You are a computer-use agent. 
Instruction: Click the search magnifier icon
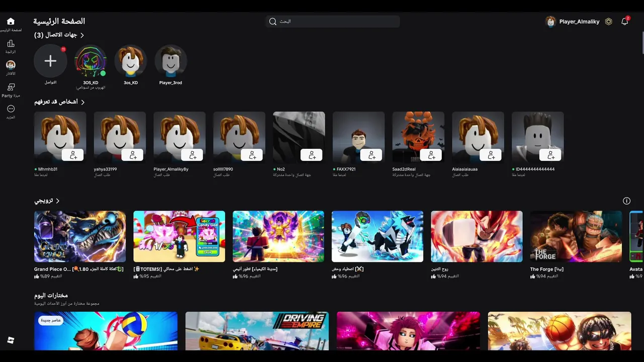click(x=273, y=22)
